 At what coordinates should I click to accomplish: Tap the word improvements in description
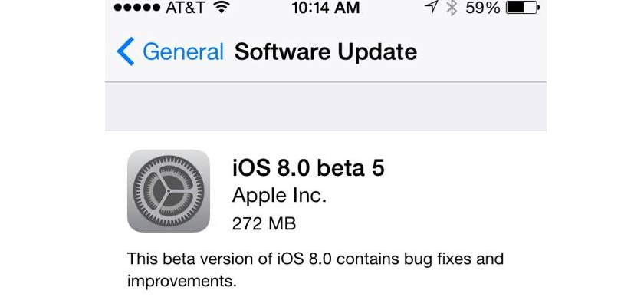[182, 281]
